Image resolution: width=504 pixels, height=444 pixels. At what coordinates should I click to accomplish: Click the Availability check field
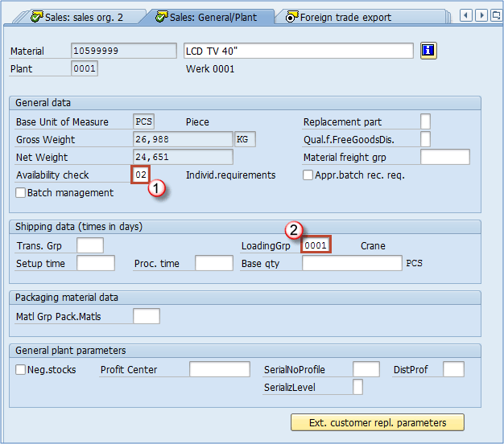point(142,175)
